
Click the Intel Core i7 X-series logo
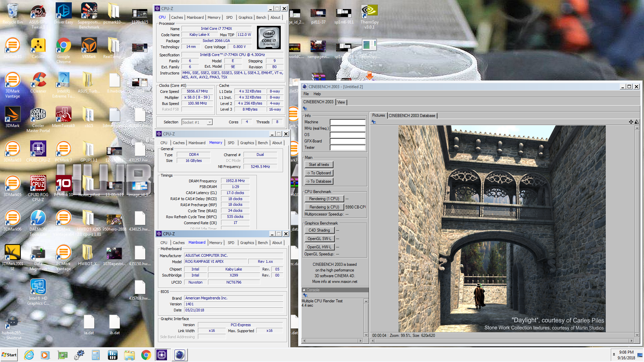(x=269, y=38)
